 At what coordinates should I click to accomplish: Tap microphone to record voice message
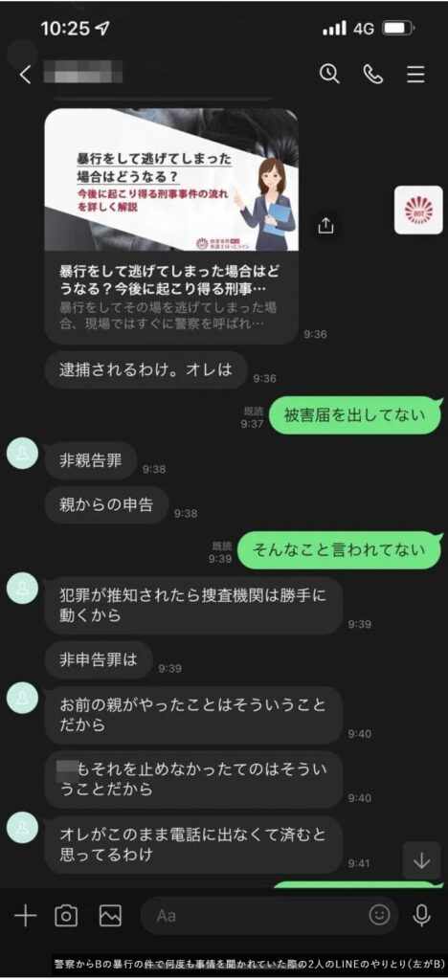422,916
